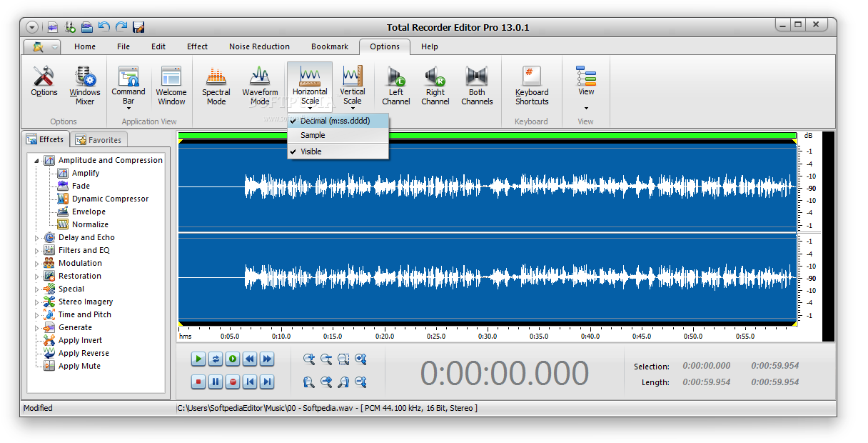Open the quick access toolbar customize arrow
The width and height of the screenshot is (868, 443).
click(x=33, y=27)
